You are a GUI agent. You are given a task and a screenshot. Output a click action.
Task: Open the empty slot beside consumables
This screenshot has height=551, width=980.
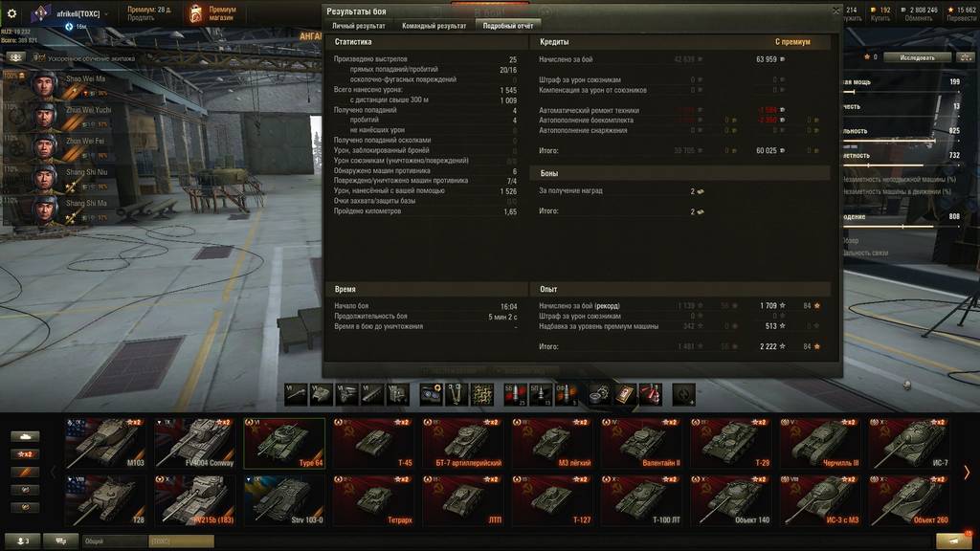pos(683,394)
